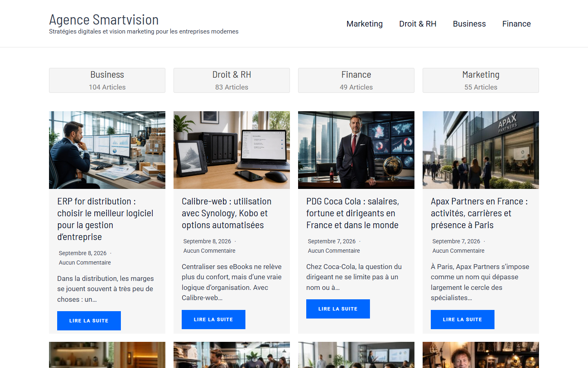Select the Droit & RH 83 Articles box
The height and width of the screenshot is (368, 588).
click(x=232, y=80)
